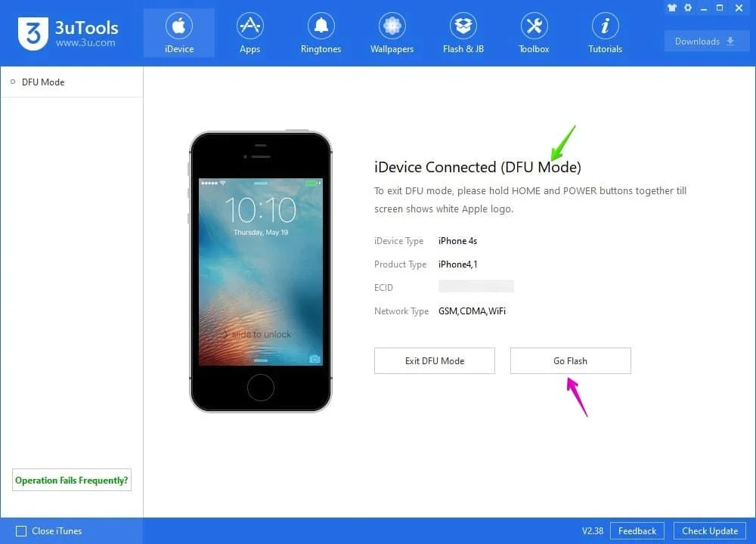Click the iPhone 4s device type text
Viewport: 756px width, 544px height.
click(x=457, y=241)
